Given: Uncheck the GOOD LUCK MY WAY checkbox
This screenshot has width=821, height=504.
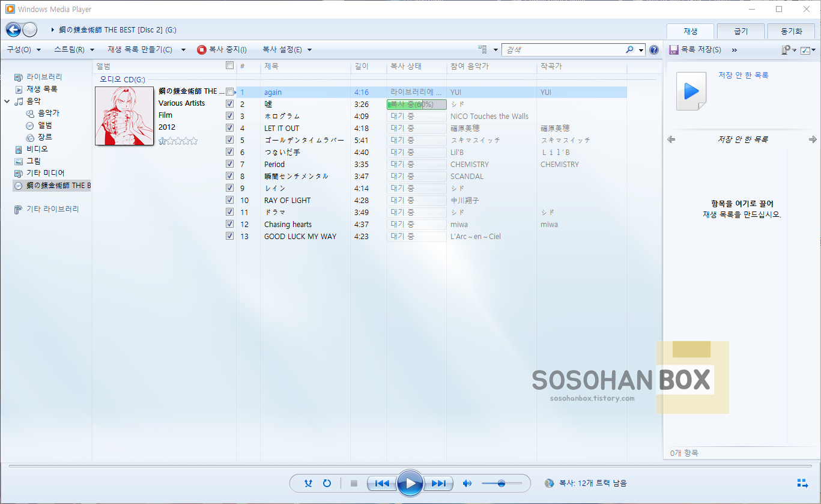Looking at the screenshot, I should [229, 236].
